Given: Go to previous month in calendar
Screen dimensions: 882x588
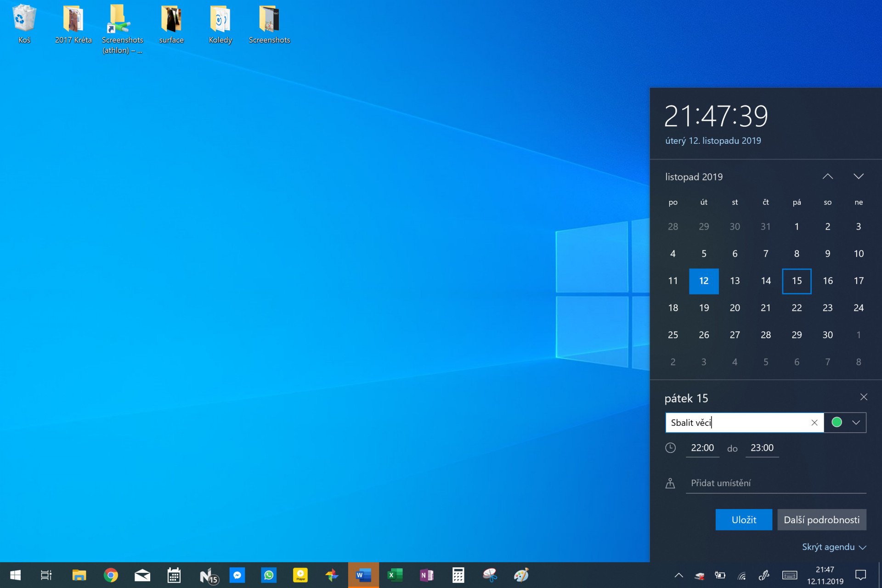Looking at the screenshot, I should click(827, 176).
